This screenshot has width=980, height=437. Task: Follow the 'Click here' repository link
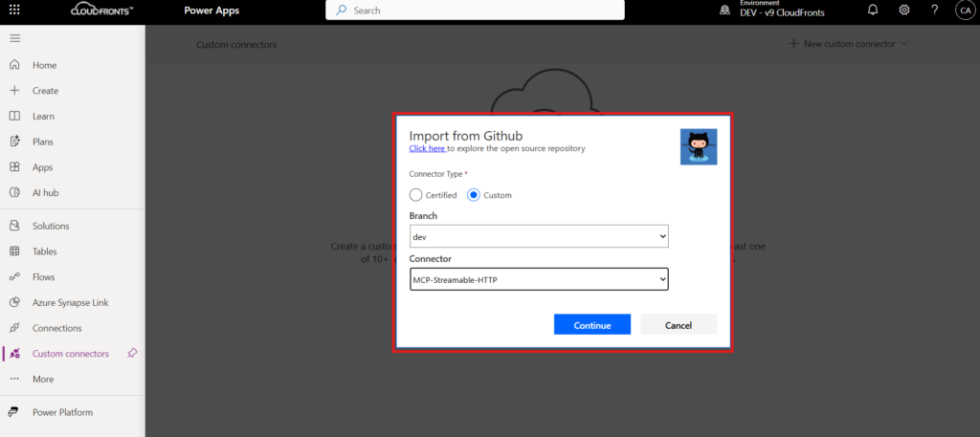click(428, 148)
